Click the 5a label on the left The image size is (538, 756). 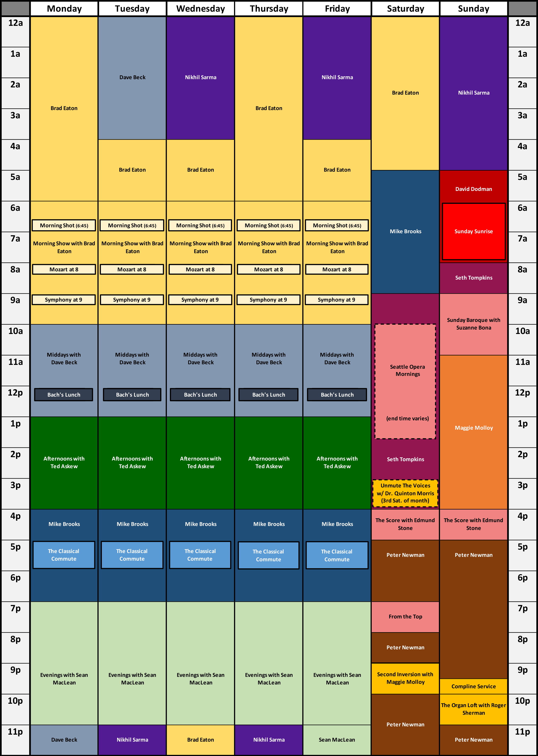(15, 177)
